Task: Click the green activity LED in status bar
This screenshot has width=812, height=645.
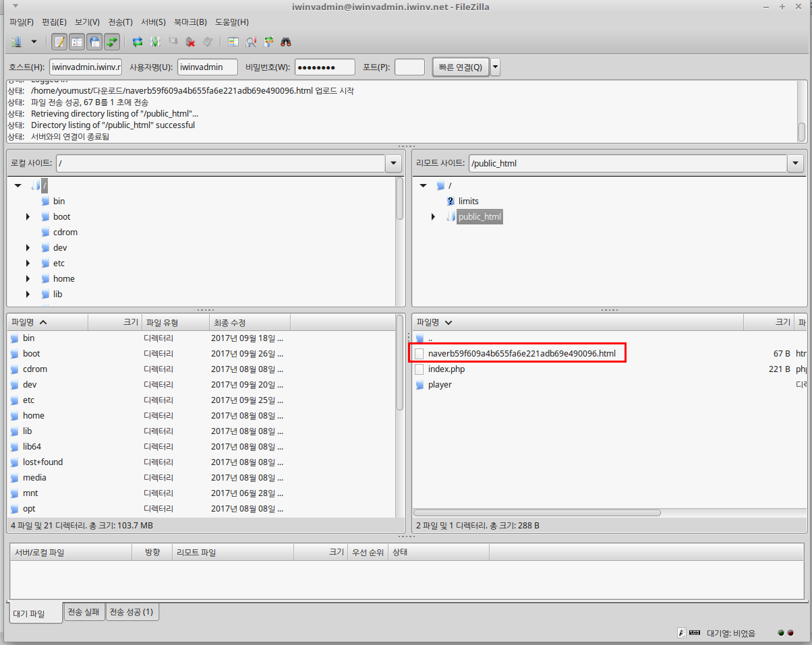Action: pyautogui.click(x=781, y=633)
